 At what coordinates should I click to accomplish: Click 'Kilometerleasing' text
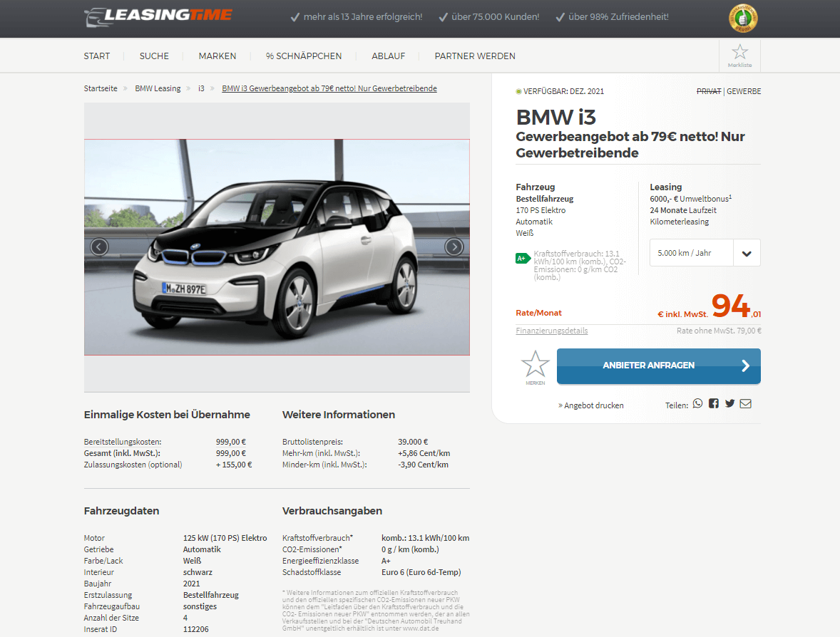pyautogui.click(x=680, y=222)
